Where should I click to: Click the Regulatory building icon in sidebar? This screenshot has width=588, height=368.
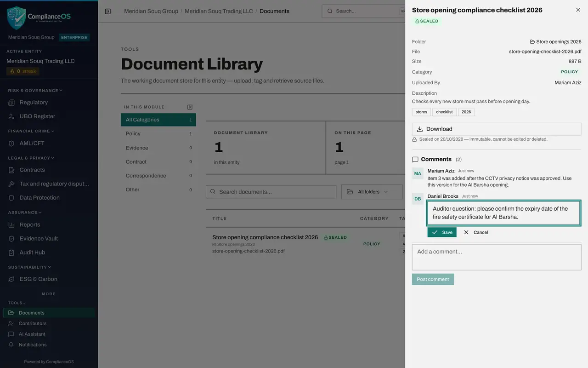(11, 103)
